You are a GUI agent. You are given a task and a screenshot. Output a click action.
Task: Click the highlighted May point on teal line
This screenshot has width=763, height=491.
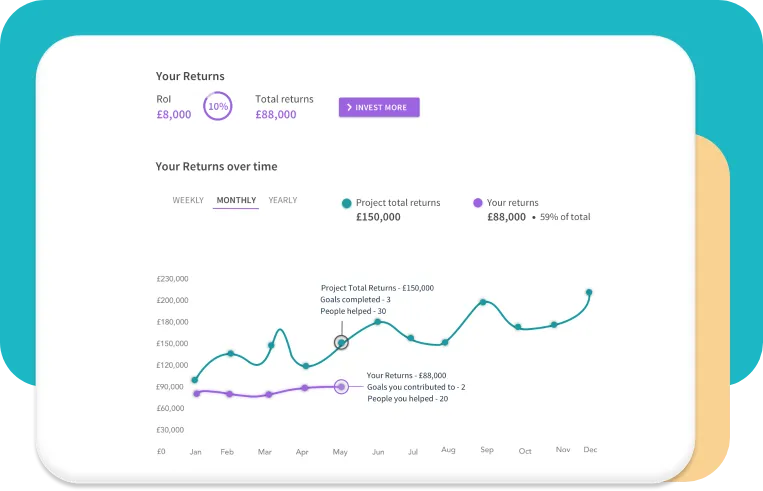[x=341, y=343]
